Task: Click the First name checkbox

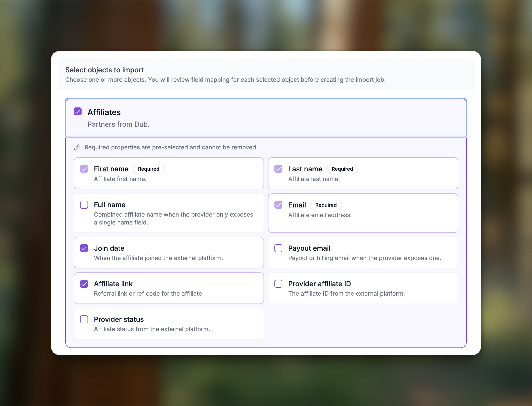Action: [x=84, y=169]
